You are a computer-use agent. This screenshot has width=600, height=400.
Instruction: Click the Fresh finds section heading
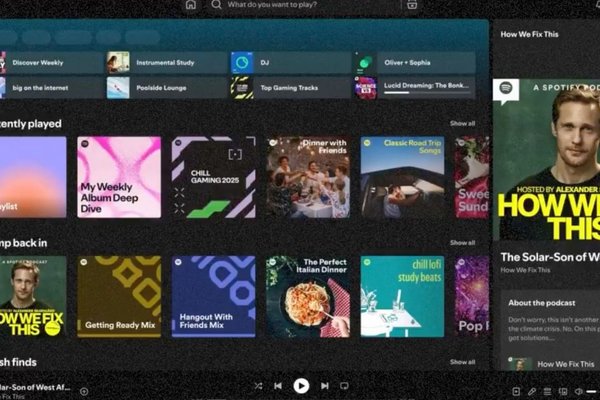coord(18,362)
